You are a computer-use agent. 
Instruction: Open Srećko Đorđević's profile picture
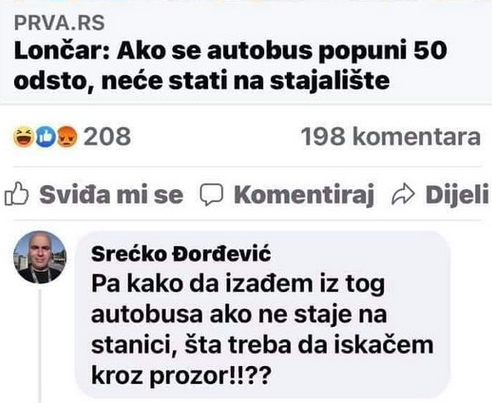point(40,257)
